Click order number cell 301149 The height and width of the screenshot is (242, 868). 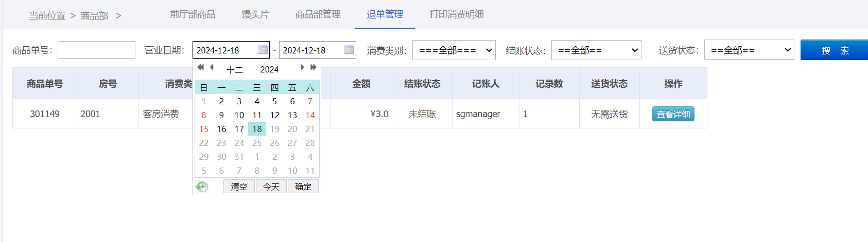coord(45,114)
